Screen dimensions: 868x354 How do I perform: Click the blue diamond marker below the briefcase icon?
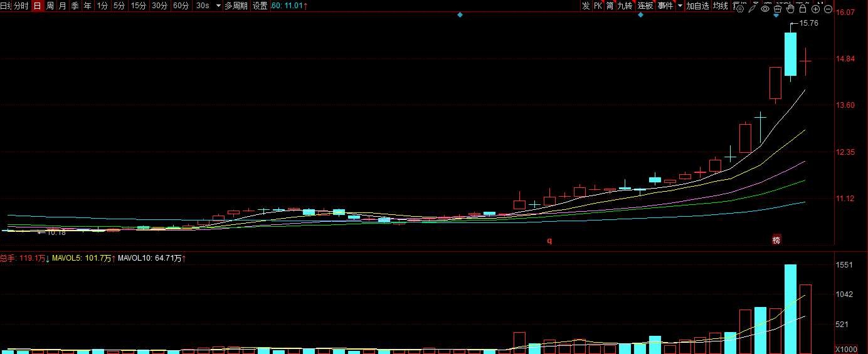(776, 15)
